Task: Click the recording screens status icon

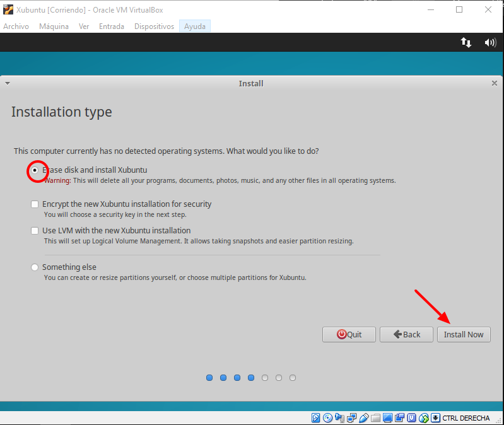Action: click(399, 417)
